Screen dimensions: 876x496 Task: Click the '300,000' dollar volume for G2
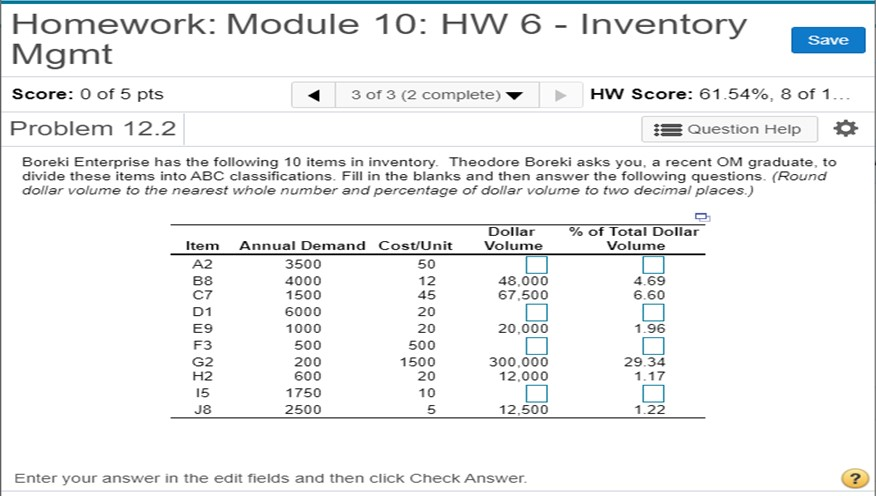[x=518, y=362]
